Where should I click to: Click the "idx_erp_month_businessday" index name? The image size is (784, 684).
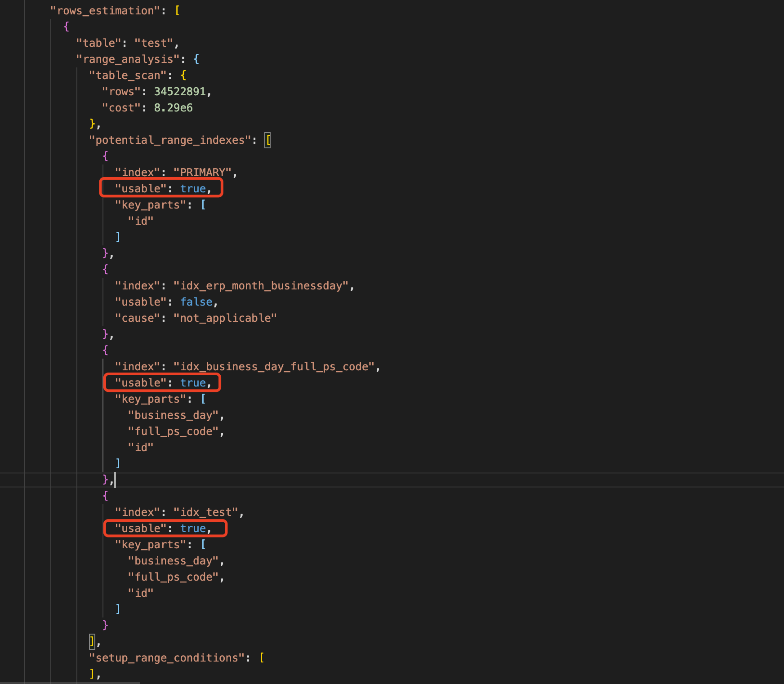tap(261, 286)
